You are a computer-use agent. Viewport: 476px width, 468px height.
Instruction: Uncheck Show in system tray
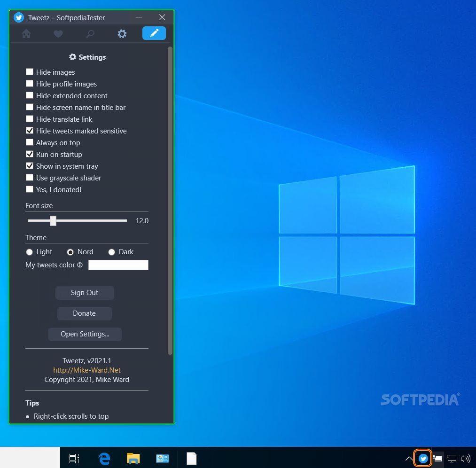coord(30,166)
